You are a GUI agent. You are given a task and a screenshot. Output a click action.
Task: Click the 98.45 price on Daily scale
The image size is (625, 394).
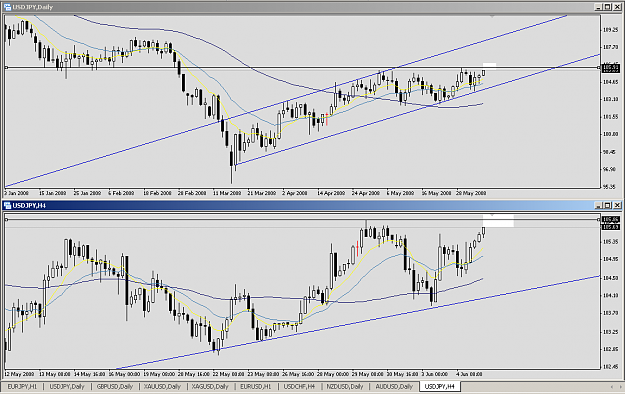point(610,152)
